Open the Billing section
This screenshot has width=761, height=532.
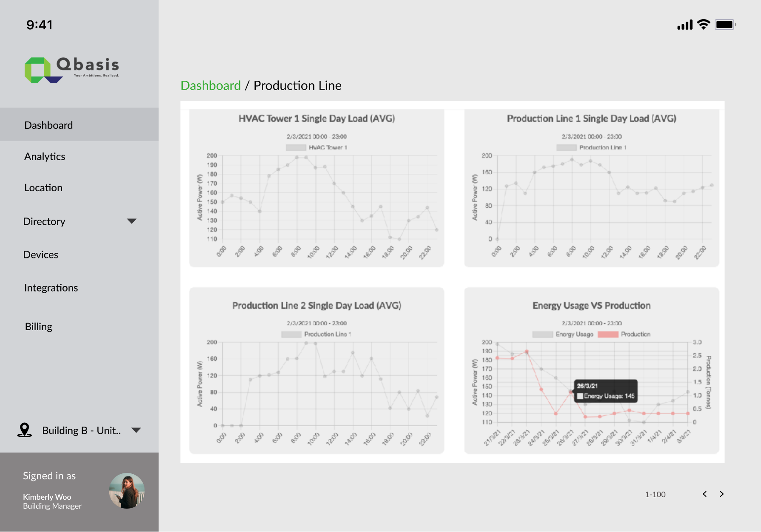[x=39, y=326]
